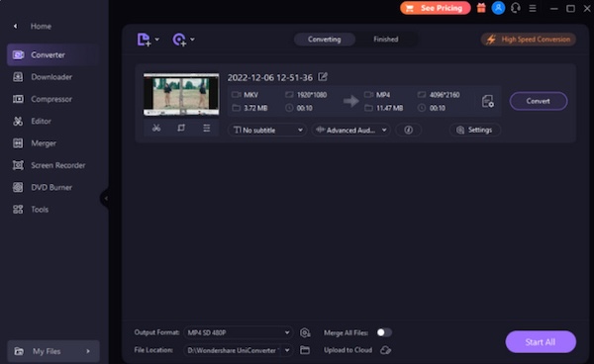Click the output size 11.47 MB
Image resolution: width=594 pixels, height=364 pixels.
[389, 108]
